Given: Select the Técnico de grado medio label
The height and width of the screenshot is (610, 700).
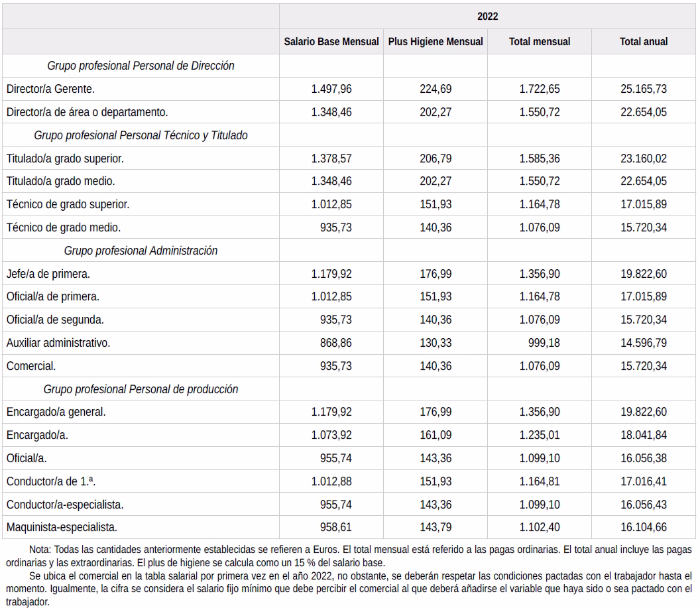Looking at the screenshot, I should tap(64, 227).
